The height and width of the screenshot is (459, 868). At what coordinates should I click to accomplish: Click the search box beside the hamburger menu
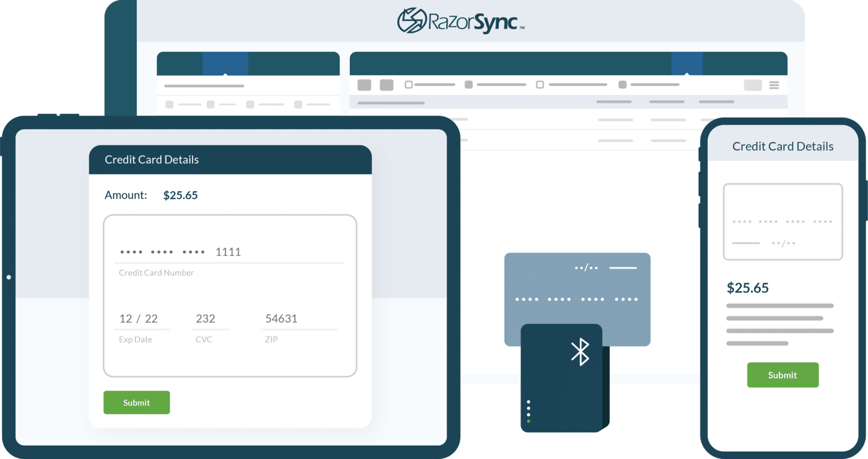pyautogui.click(x=753, y=85)
